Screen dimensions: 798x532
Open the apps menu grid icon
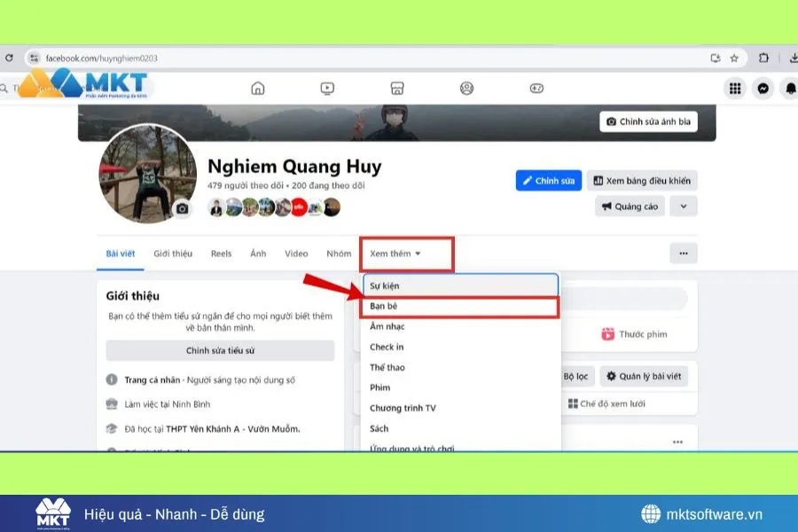point(735,88)
